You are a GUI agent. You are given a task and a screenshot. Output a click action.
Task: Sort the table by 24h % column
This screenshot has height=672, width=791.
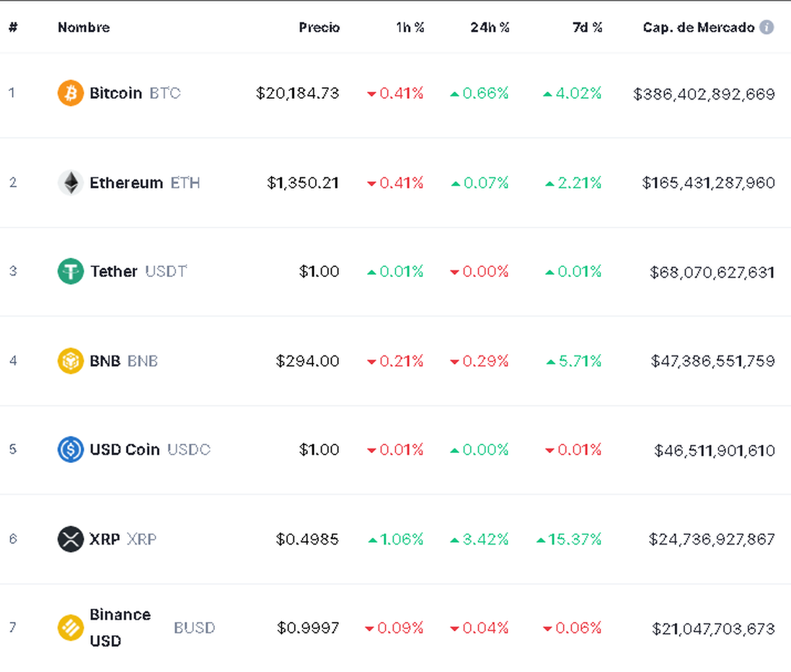tap(490, 28)
